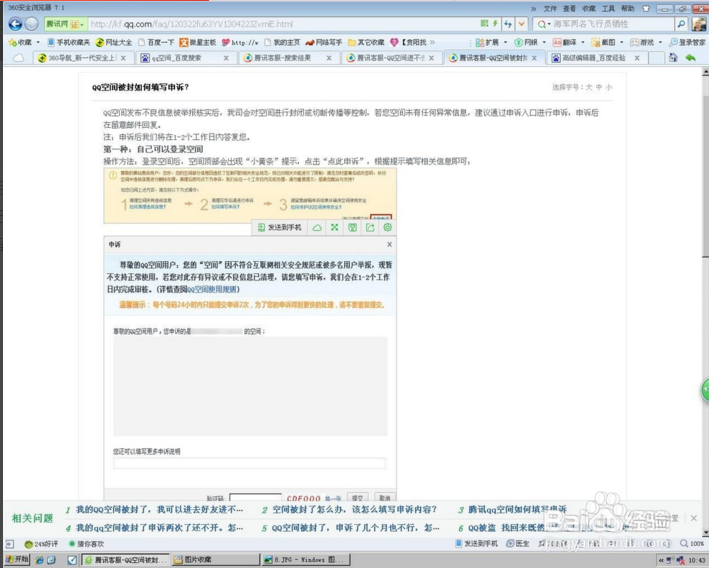This screenshot has width=709, height=568.
Task: Click the share icon on the image toolbar
Action: click(370, 227)
